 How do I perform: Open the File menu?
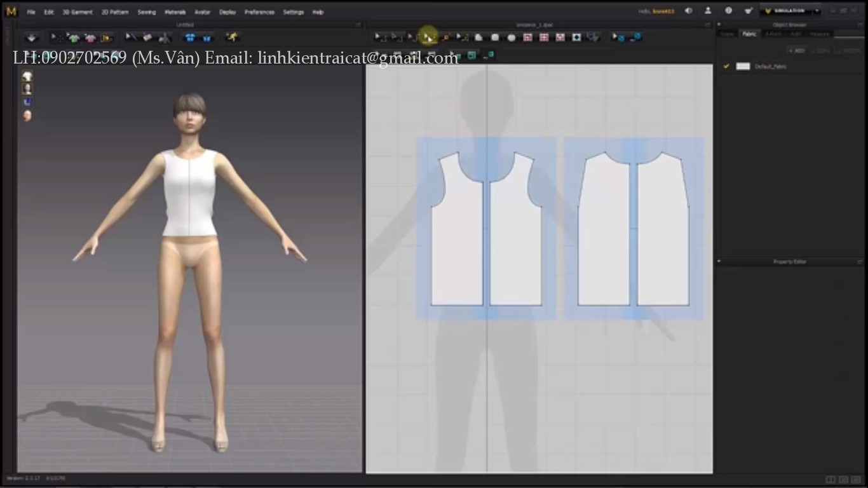[x=31, y=12]
